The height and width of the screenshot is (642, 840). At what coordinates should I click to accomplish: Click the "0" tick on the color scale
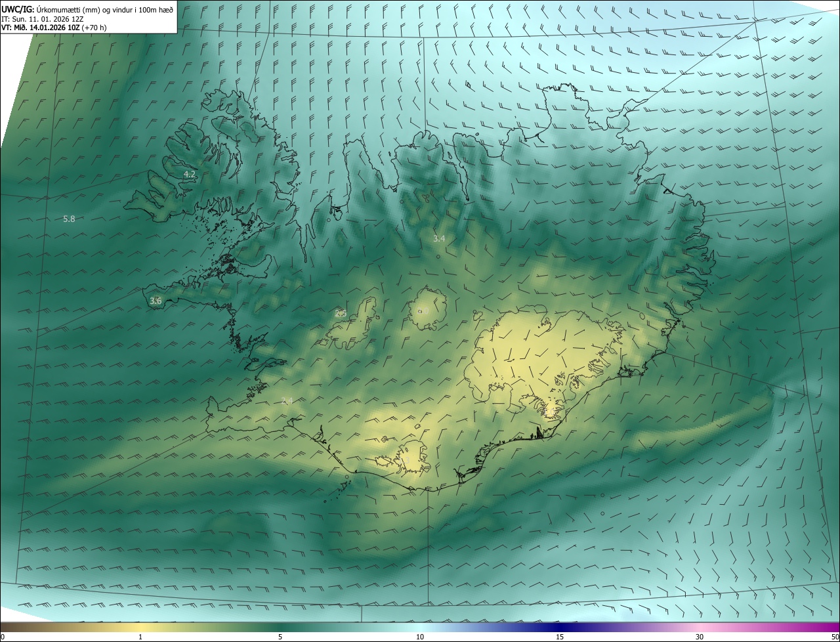[3, 637]
